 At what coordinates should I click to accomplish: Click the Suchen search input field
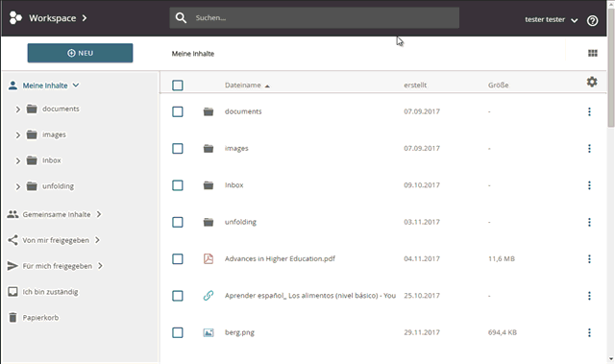(314, 17)
